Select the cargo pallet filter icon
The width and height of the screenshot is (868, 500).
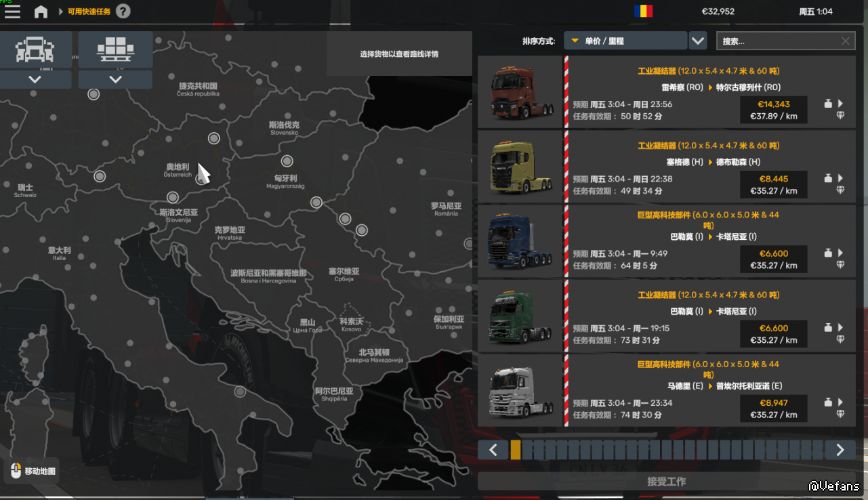click(115, 49)
